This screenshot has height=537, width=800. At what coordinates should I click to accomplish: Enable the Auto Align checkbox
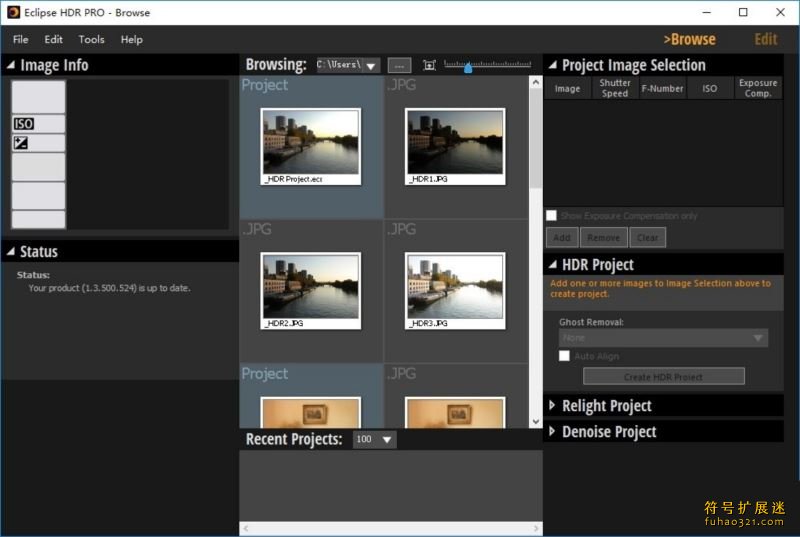pyautogui.click(x=564, y=356)
